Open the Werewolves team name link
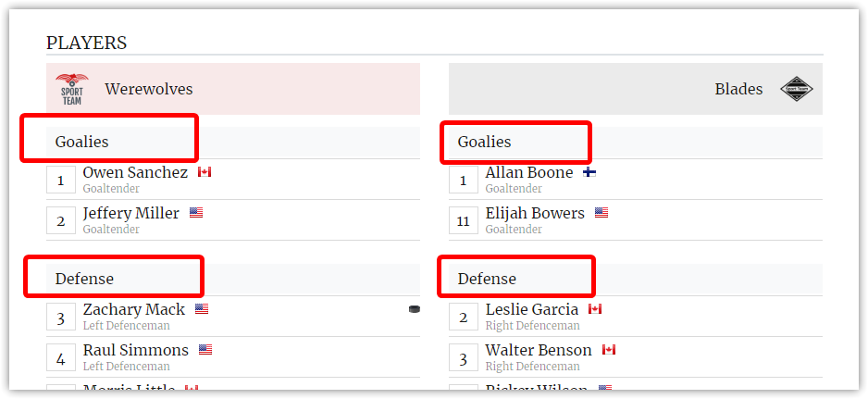The image size is (868, 399). [149, 89]
